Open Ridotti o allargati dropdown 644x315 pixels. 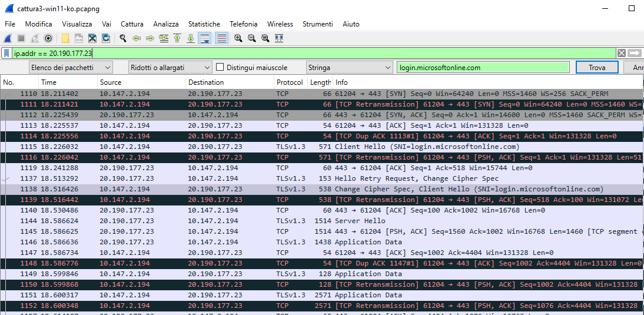point(170,67)
